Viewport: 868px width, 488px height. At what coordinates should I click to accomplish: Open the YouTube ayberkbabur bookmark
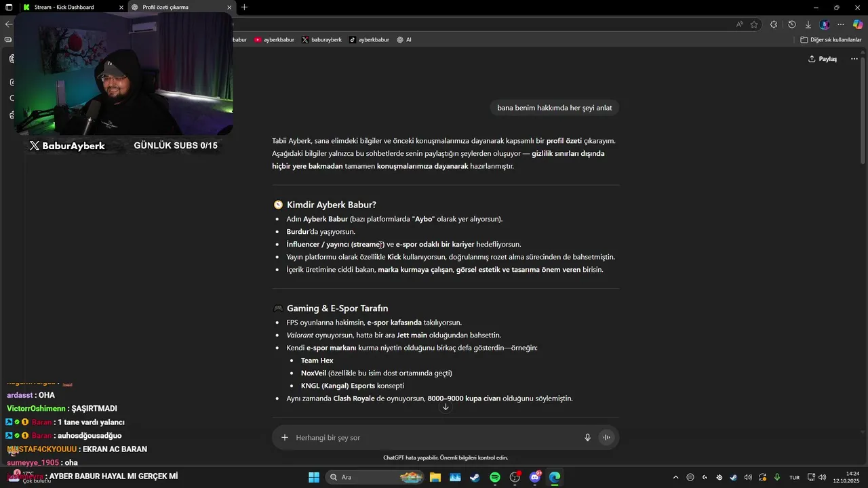pos(274,40)
